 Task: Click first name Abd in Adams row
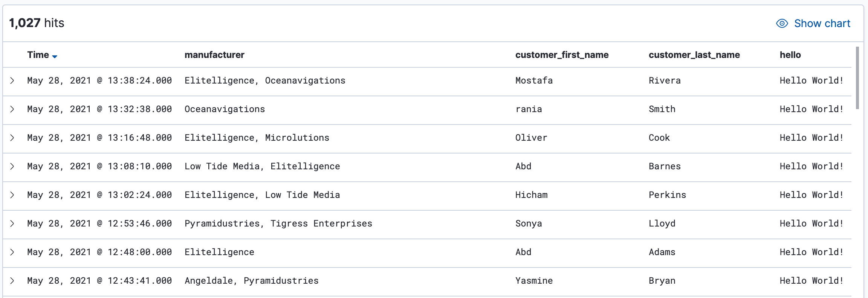point(523,252)
